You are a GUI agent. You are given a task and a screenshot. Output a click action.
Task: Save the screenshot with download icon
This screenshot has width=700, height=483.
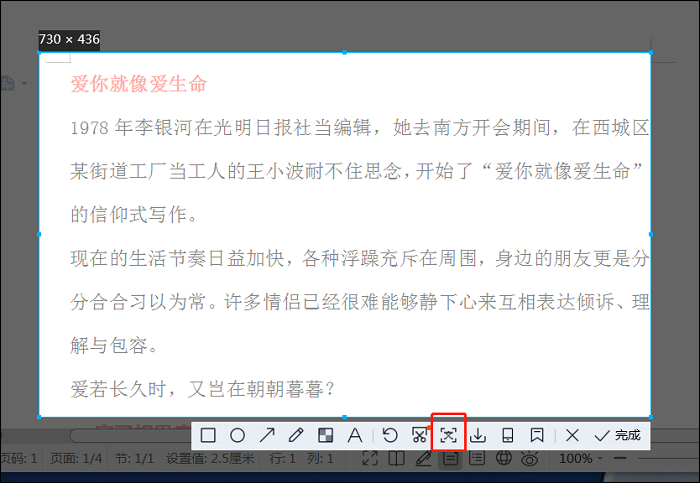(x=478, y=435)
